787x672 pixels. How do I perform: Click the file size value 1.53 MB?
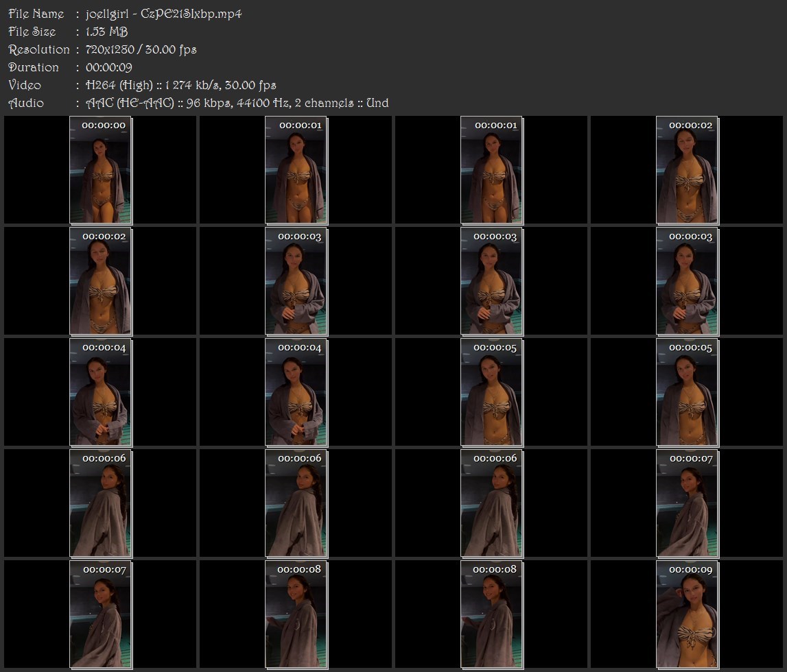click(106, 32)
